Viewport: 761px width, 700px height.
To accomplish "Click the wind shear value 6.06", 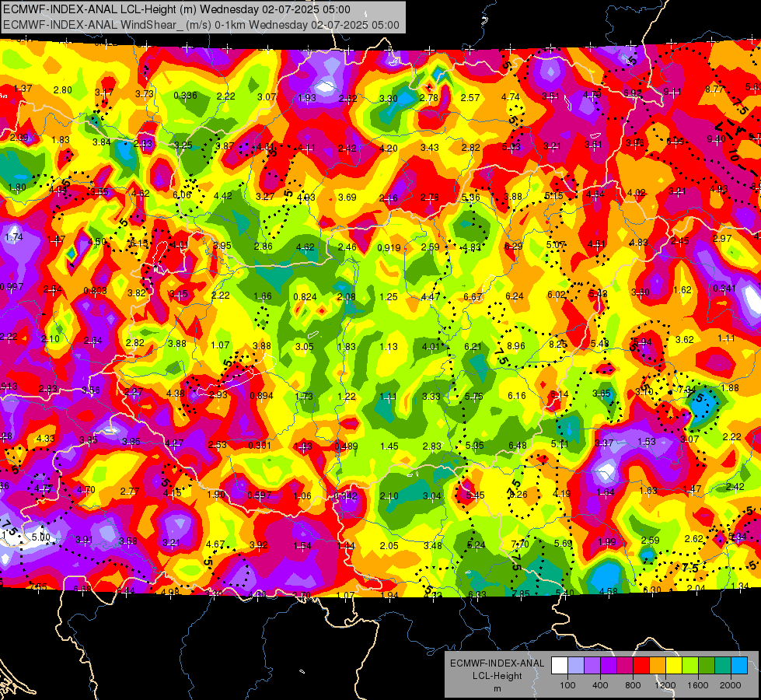I will tap(182, 194).
